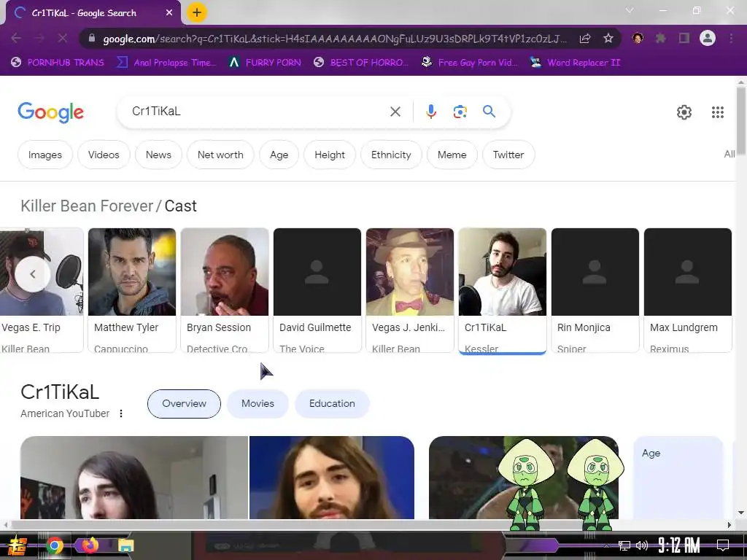Open the extensions puzzle piece menu
Screen dimensions: 747x560
coord(660,38)
